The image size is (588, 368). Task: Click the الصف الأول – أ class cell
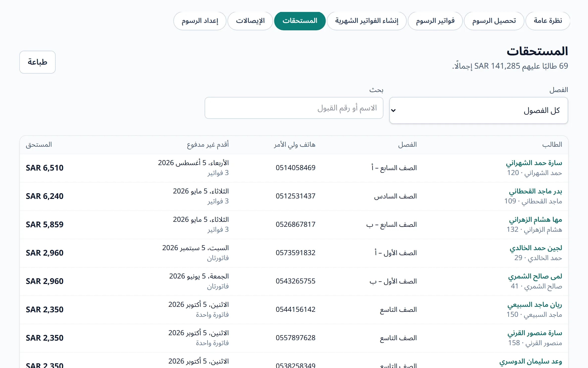pos(396,253)
